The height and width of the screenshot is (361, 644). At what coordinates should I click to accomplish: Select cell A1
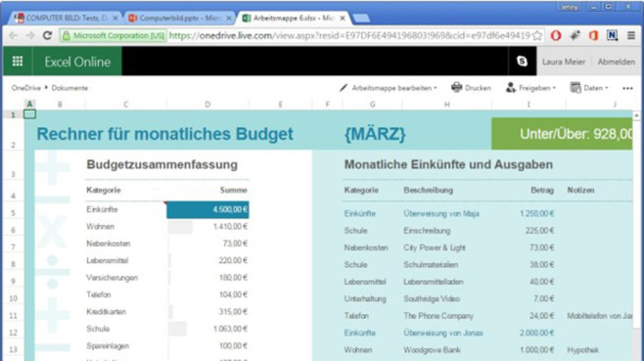29,114
